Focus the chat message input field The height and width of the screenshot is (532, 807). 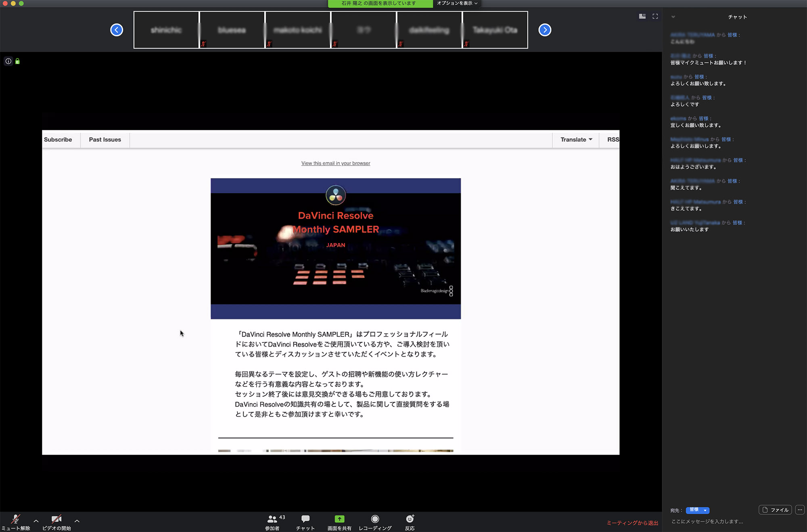coord(734,522)
